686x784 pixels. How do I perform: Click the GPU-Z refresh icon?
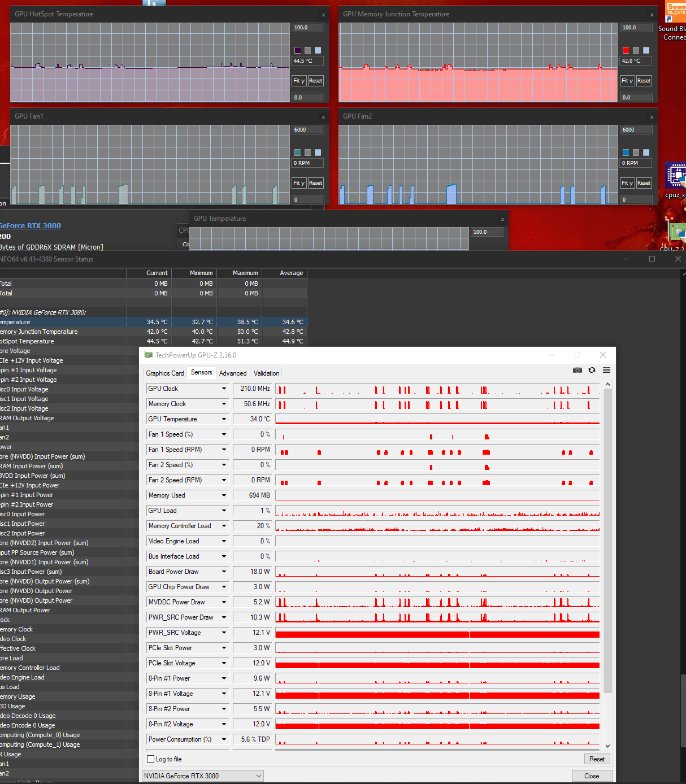coord(592,370)
